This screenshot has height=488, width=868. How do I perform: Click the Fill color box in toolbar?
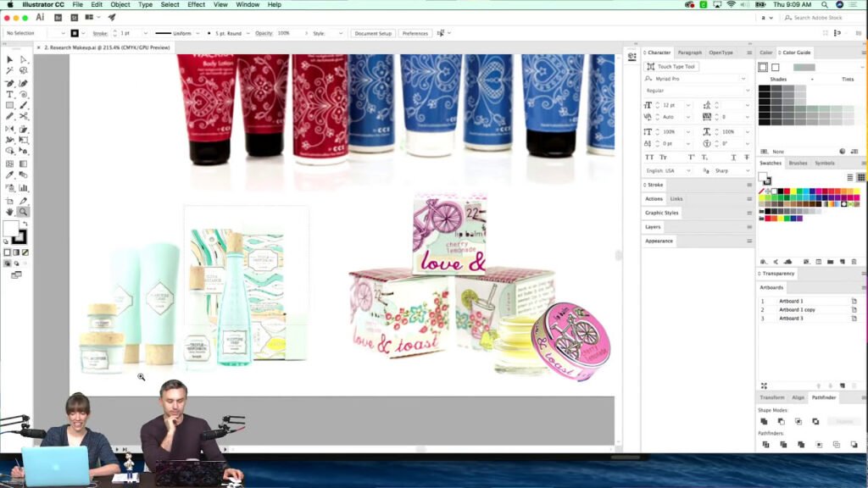(x=10, y=229)
